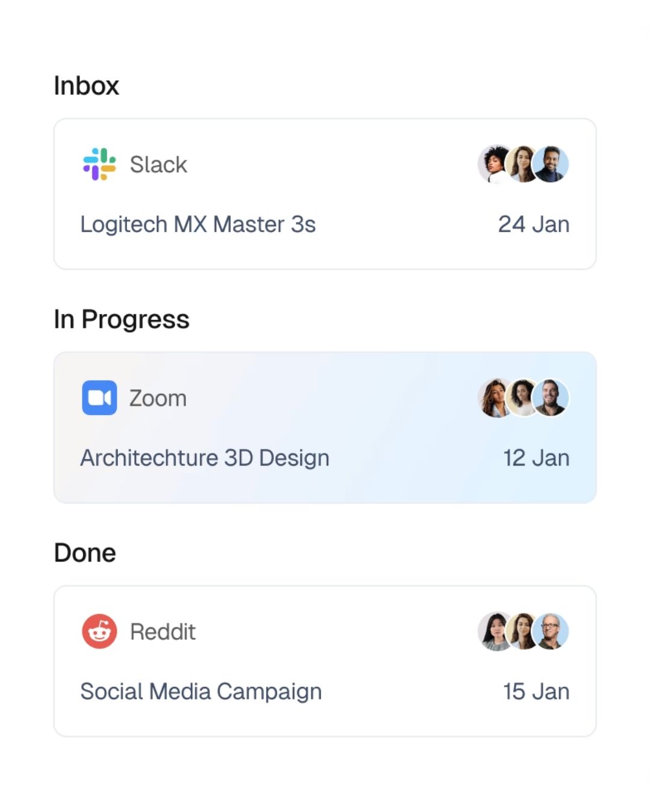The width and height of the screenshot is (650, 812).
Task: Click the Zoom camera icon
Action: (99, 398)
